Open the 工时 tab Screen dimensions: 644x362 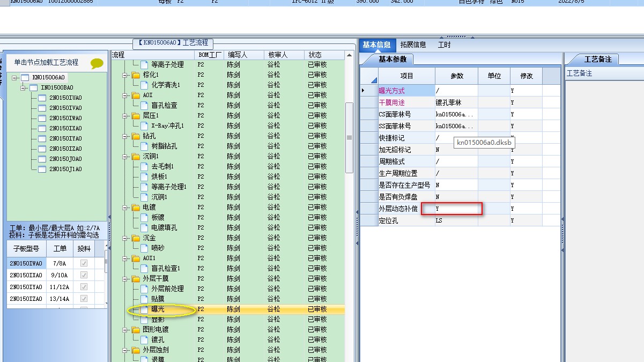[444, 45]
